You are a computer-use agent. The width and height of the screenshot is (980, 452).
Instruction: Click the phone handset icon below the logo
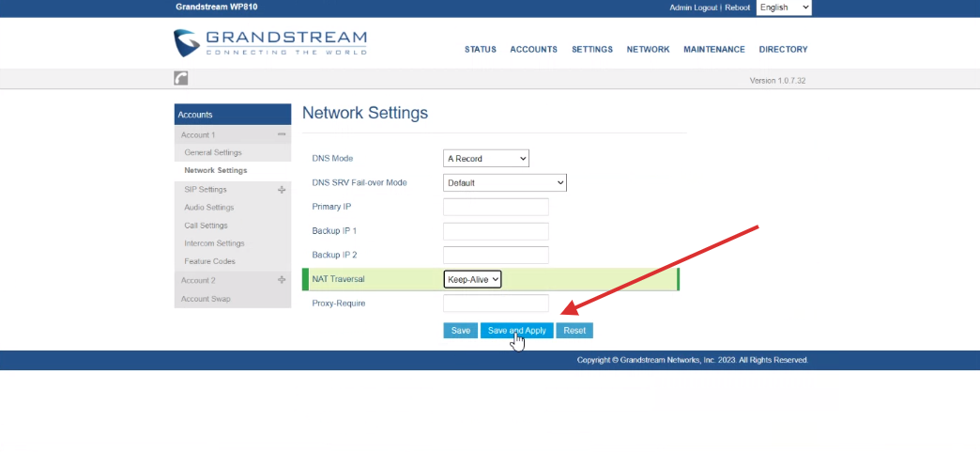180,78
